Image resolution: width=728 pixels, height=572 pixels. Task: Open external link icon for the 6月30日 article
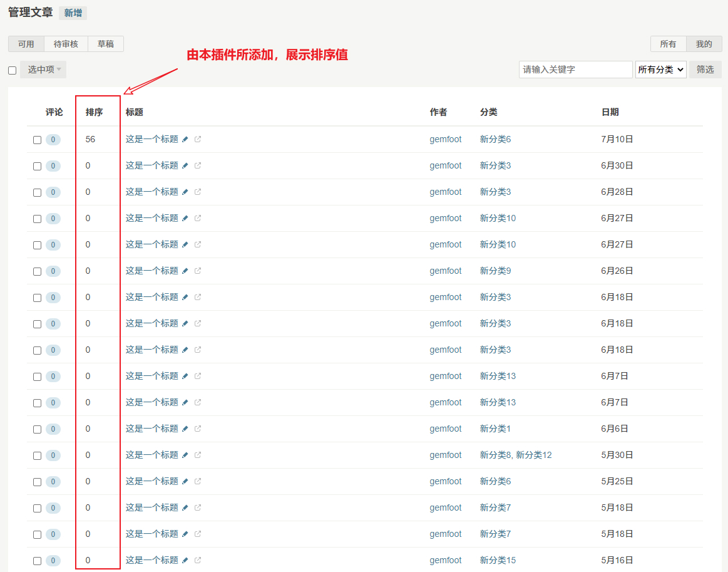(x=198, y=165)
